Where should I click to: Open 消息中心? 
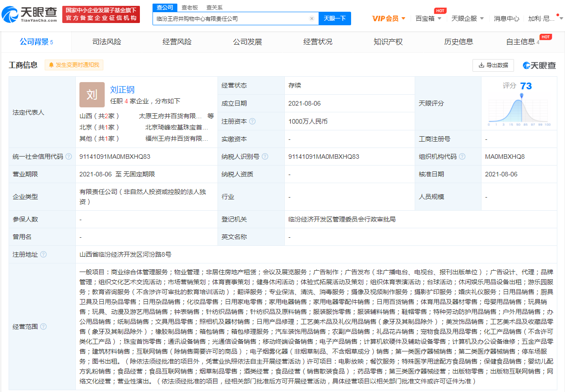pos(506,18)
